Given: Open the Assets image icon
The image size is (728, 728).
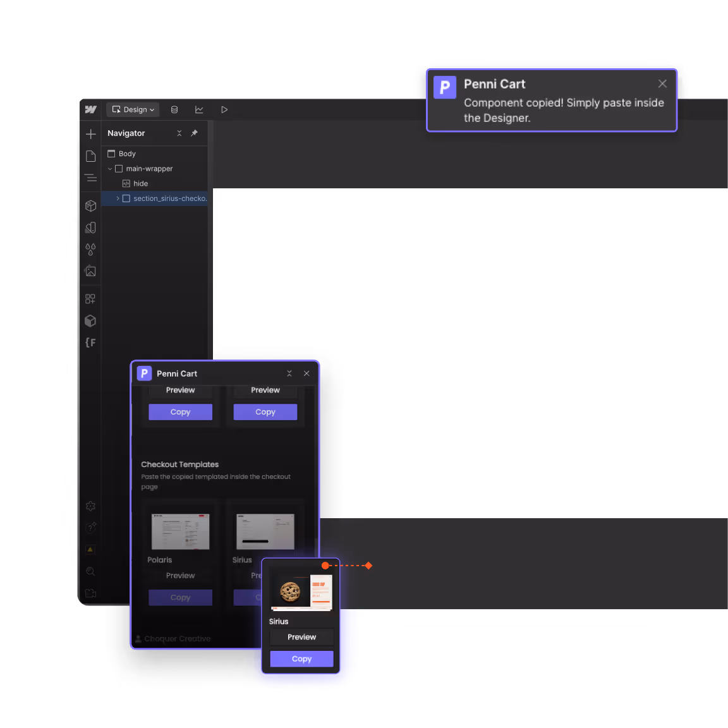Looking at the screenshot, I should [90, 271].
